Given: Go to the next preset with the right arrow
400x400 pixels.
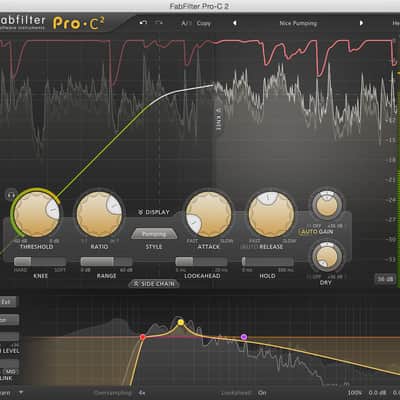Looking at the screenshot, I should point(361,23).
